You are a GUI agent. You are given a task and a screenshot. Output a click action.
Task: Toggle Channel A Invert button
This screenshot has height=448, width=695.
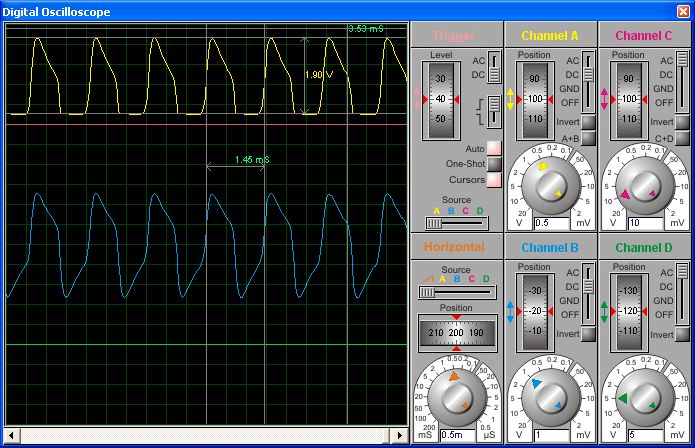pyautogui.click(x=588, y=122)
